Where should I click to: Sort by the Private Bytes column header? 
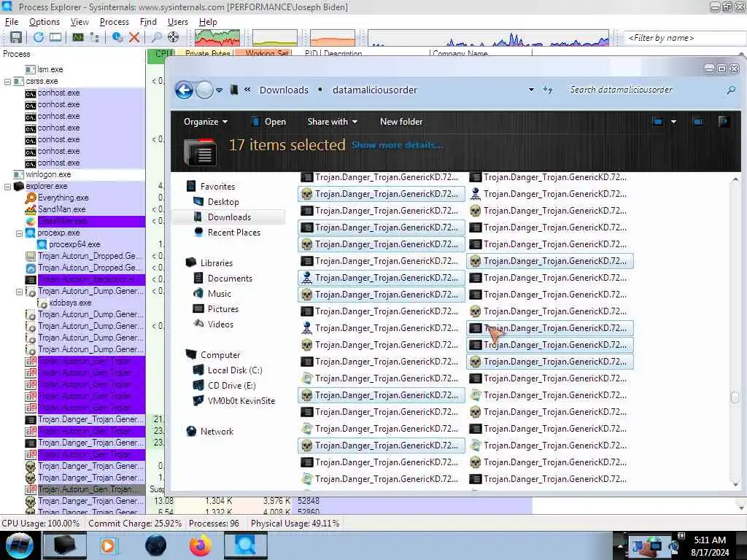pyautogui.click(x=207, y=53)
